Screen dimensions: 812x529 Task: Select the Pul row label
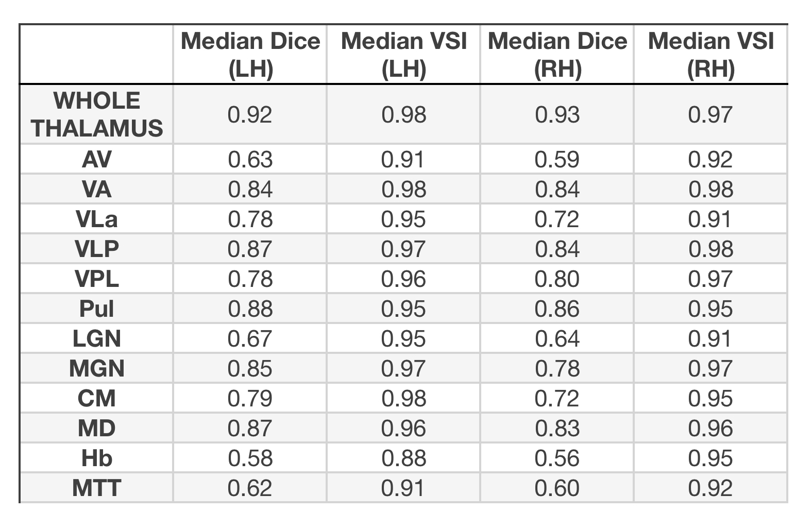point(97,309)
